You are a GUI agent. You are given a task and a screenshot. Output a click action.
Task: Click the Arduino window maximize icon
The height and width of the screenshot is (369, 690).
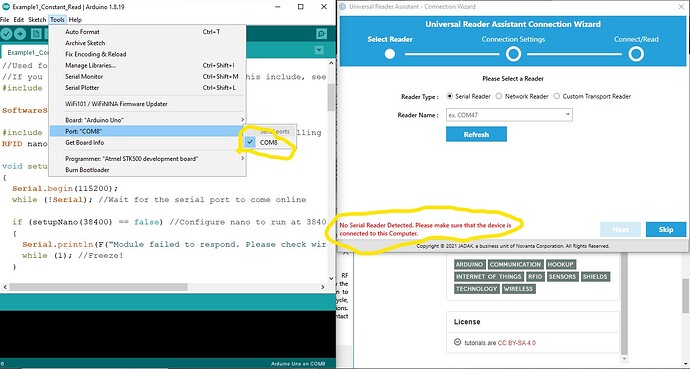(x=301, y=7)
